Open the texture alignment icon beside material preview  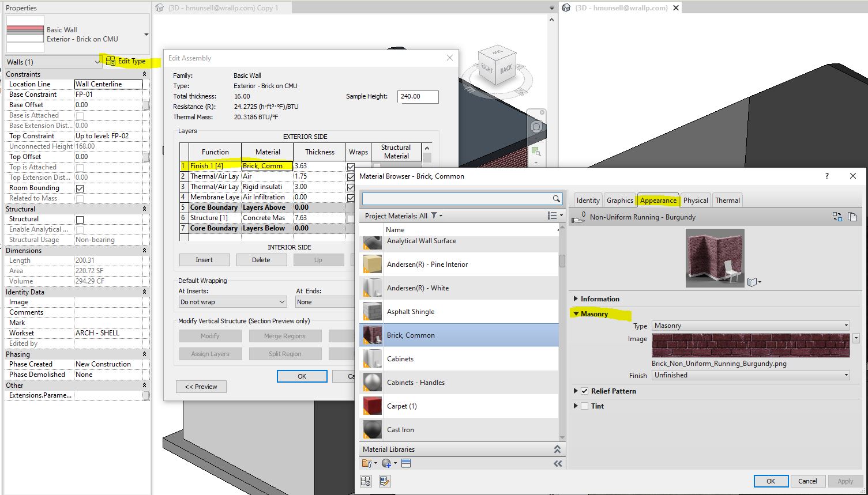point(753,282)
